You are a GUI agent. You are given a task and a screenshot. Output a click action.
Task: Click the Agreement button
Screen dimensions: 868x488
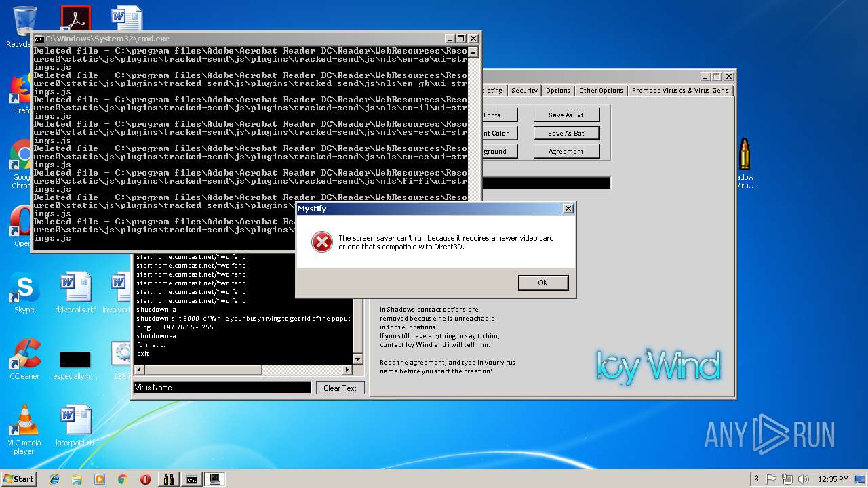tap(566, 151)
